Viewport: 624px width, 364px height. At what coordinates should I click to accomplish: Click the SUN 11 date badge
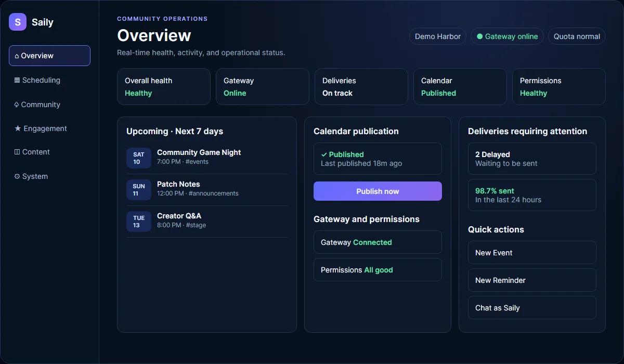tap(139, 190)
